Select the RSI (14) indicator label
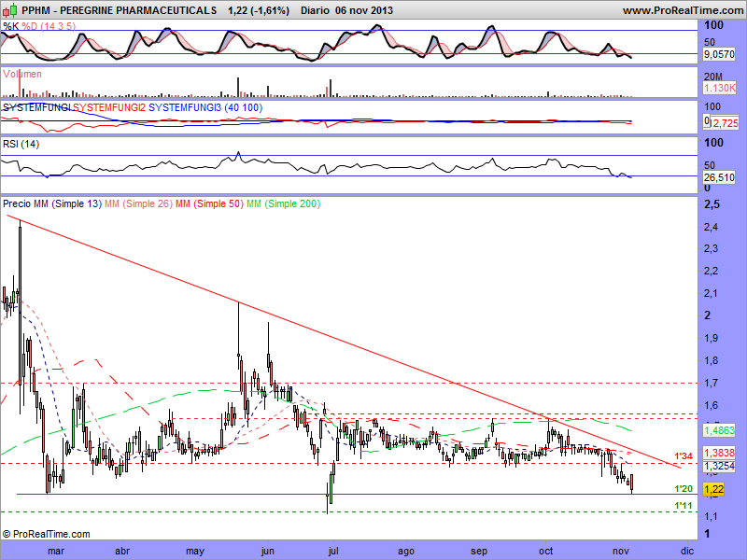This screenshot has width=747, height=560. pos(21,144)
